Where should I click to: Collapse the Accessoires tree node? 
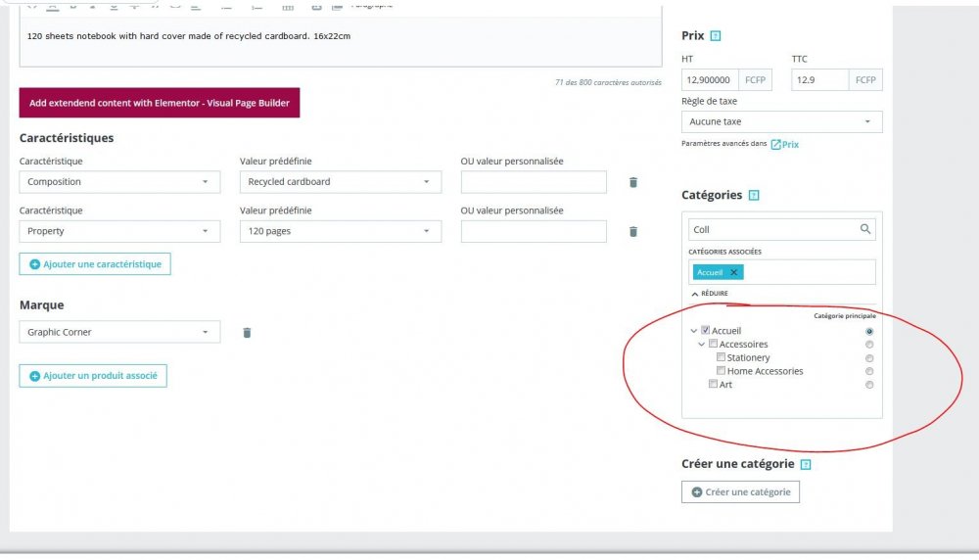tap(701, 345)
